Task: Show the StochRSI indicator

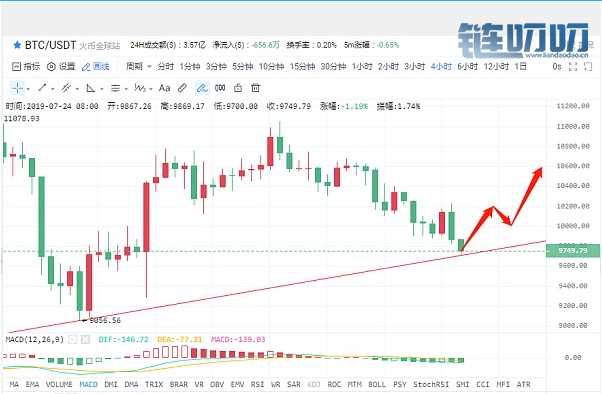Action: (x=431, y=384)
